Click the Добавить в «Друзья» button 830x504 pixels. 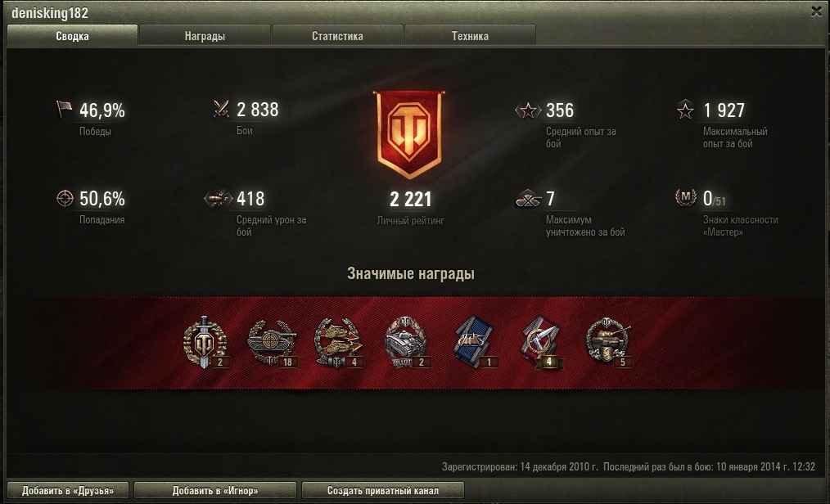tap(68, 490)
